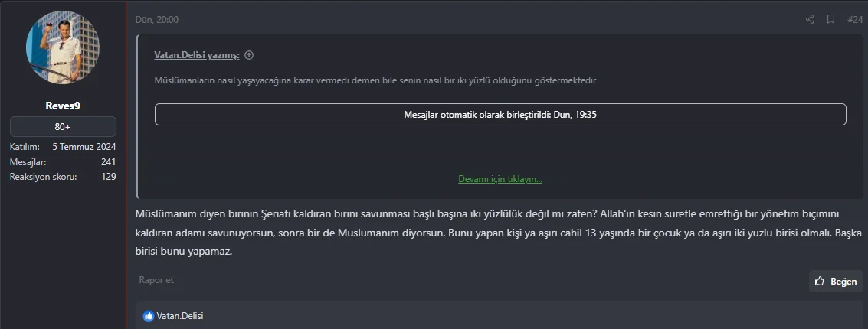The height and width of the screenshot is (329, 868).
Task: Click the "Mesajlar otomatik olarak birleştirildi" banner
Action: click(x=500, y=115)
